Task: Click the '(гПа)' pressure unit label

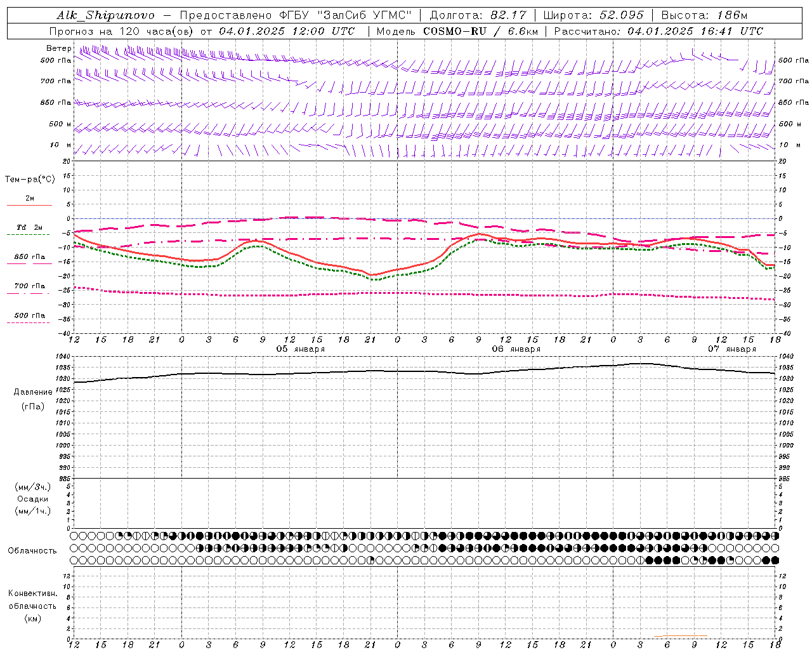Action: pos(33,406)
